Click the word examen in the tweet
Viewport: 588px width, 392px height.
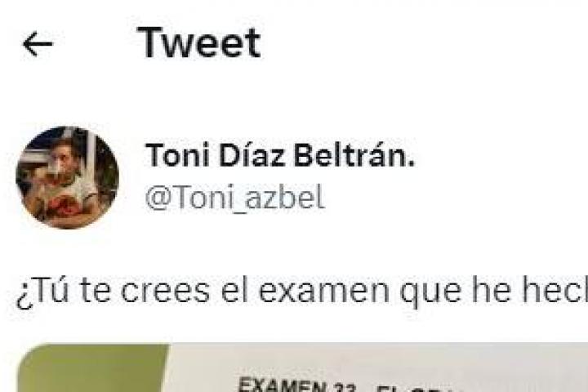point(324,291)
